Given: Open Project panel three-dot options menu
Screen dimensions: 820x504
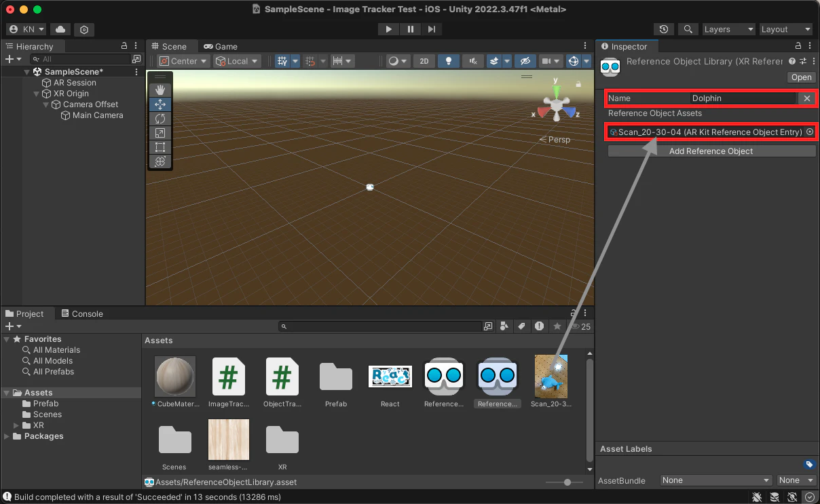Looking at the screenshot, I should pos(586,313).
